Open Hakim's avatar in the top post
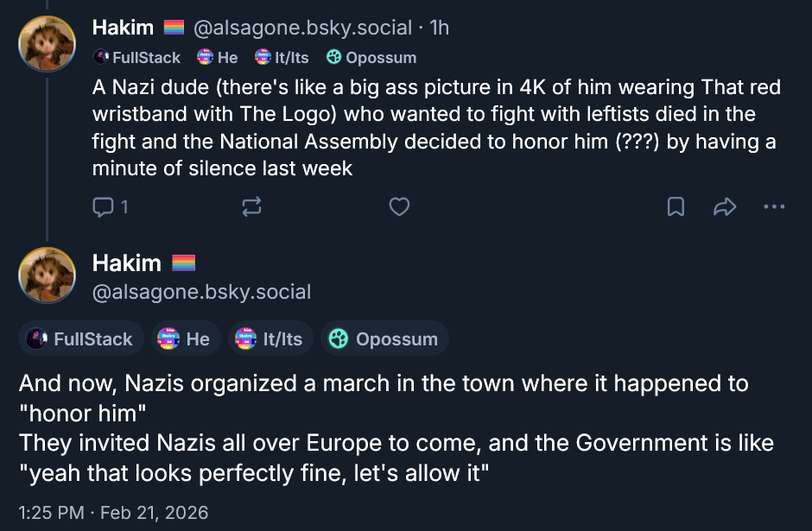This screenshot has width=812, height=531. [x=47, y=43]
